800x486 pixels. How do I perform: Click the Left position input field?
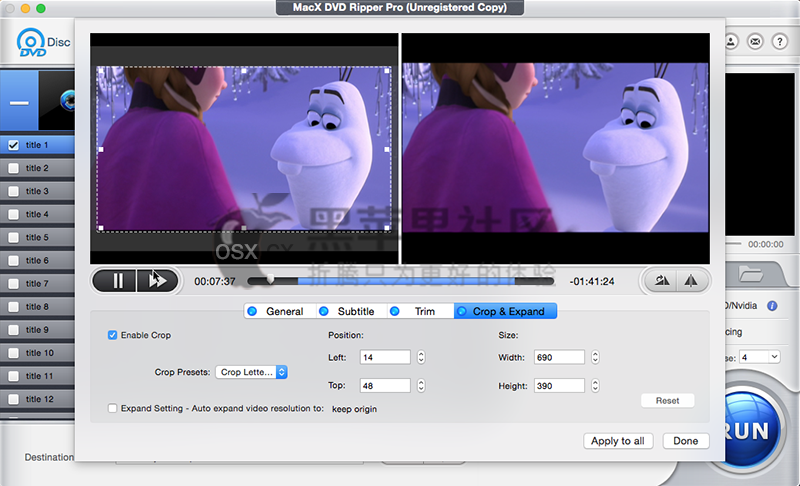pyautogui.click(x=385, y=357)
